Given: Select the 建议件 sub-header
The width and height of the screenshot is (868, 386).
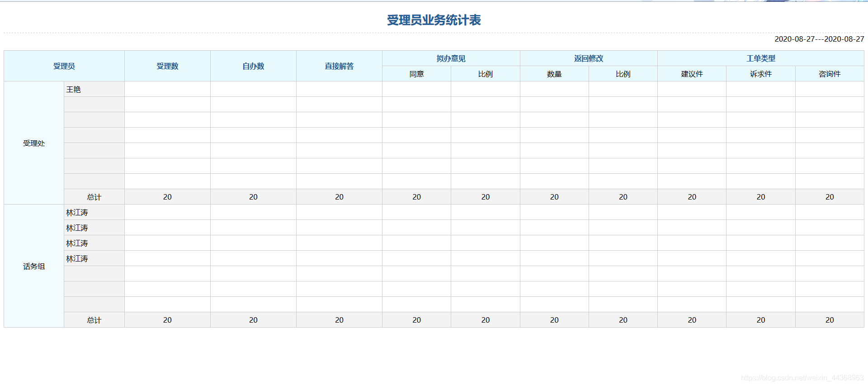Looking at the screenshot, I should coord(692,74).
